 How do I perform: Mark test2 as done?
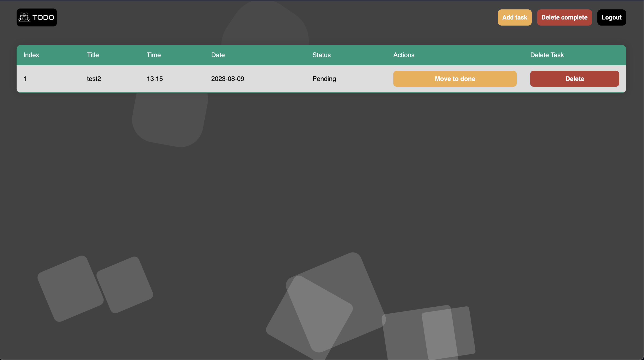pos(455,78)
